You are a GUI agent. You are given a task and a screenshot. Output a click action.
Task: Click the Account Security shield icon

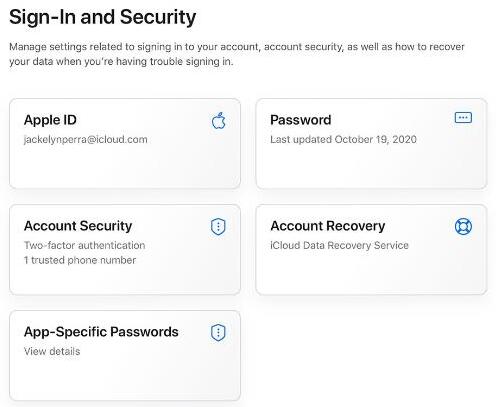(218, 227)
